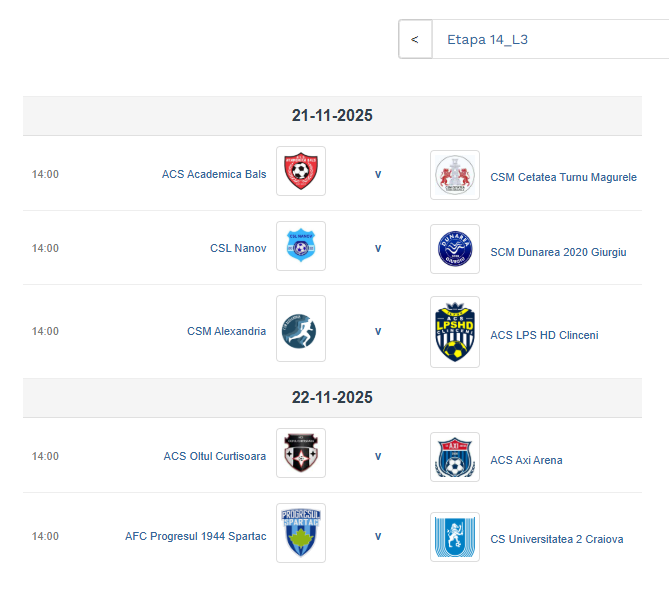Click the AFC Progresul 1944 Spartac logo
Image resolution: width=669 pixels, height=611 pixels.
click(300, 531)
